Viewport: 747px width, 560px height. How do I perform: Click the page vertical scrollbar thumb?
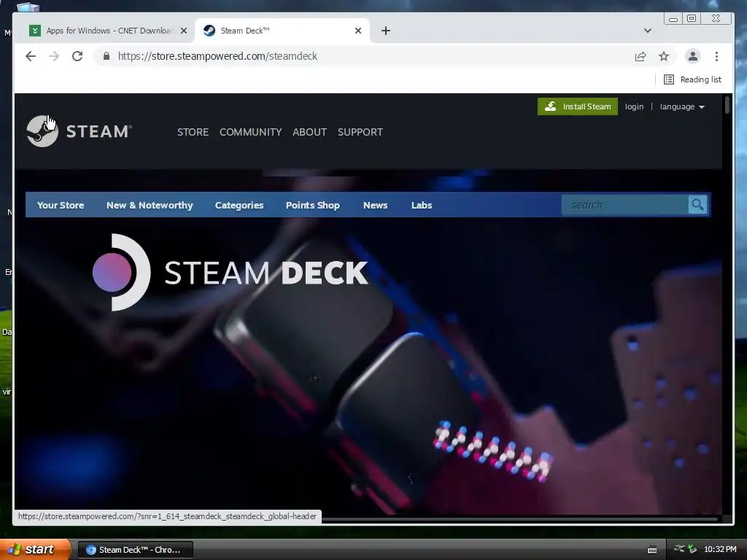727,105
